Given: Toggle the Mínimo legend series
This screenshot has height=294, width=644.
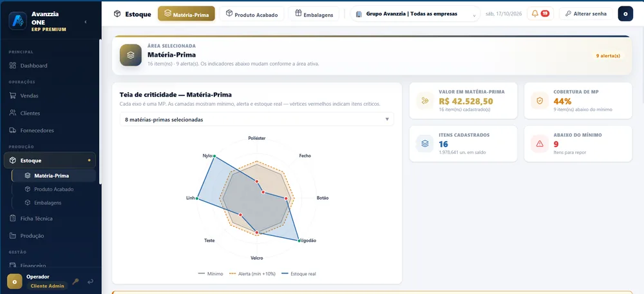Looking at the screenshot, I should click(x=211, y=274).
